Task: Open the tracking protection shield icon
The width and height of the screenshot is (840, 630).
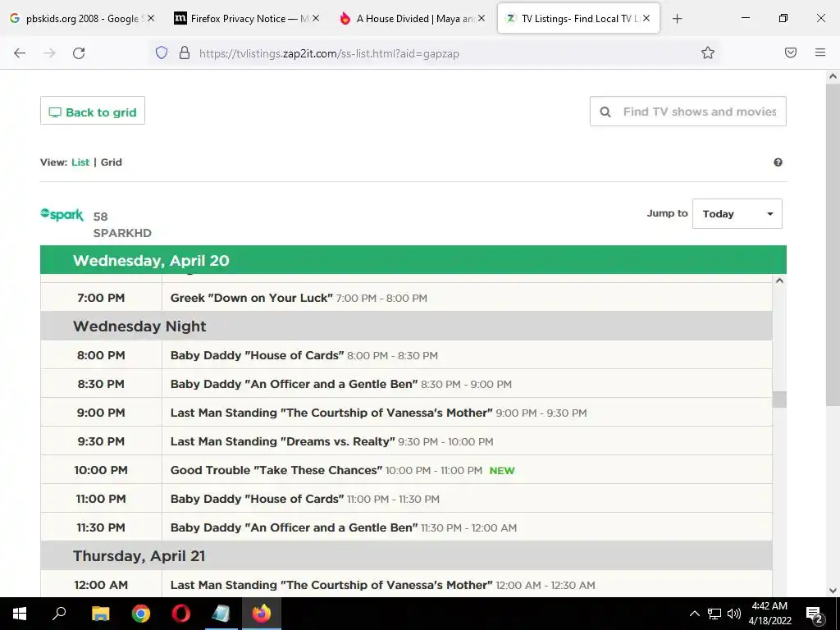Action: (162, 52)
